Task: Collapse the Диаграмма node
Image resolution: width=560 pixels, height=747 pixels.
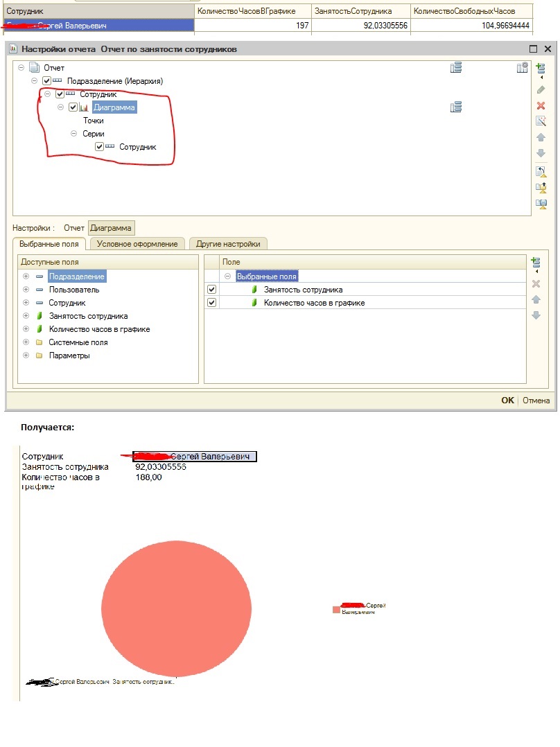Action: 60,107
